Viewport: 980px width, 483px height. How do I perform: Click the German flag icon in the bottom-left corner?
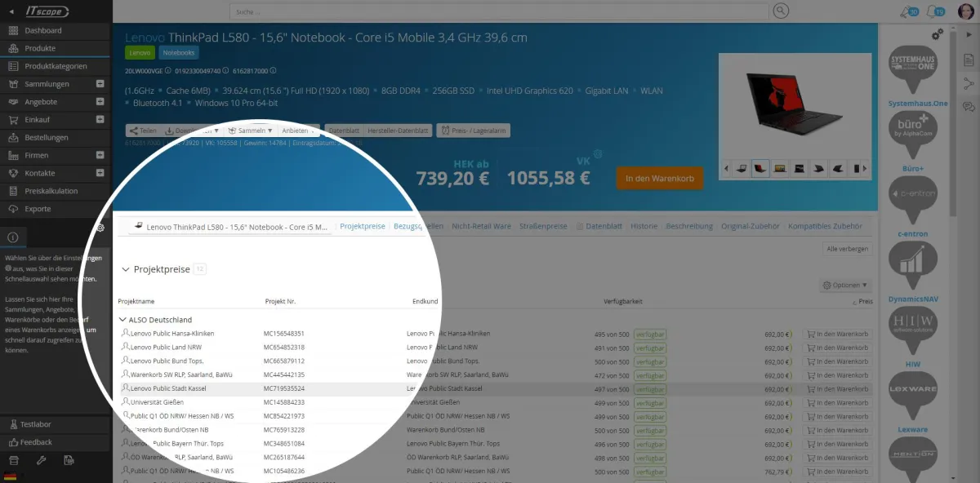click(10, 475)
